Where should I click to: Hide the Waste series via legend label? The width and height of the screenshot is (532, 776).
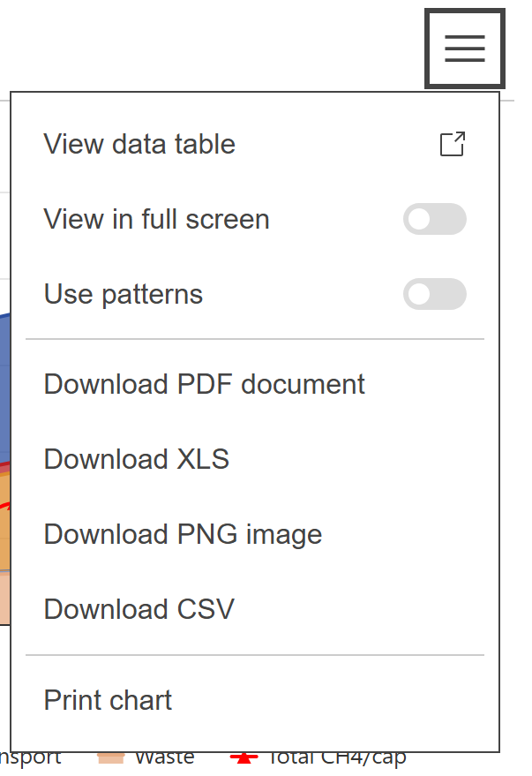pos(165,757)
